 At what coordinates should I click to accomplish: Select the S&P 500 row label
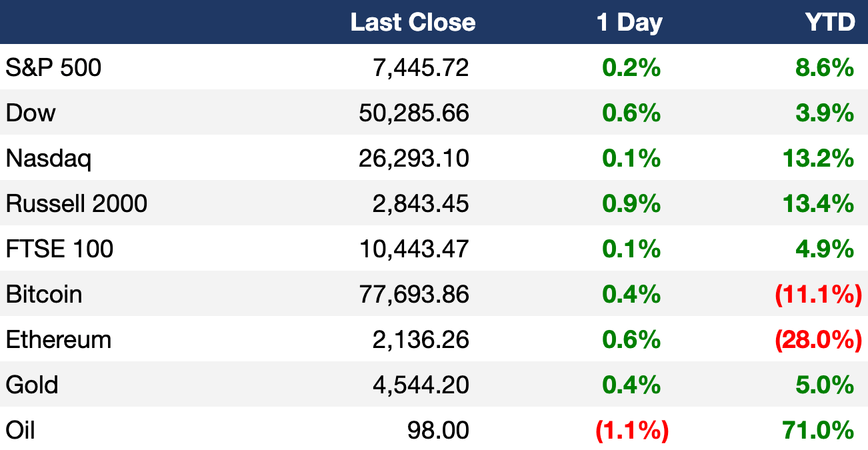(53, 67)
